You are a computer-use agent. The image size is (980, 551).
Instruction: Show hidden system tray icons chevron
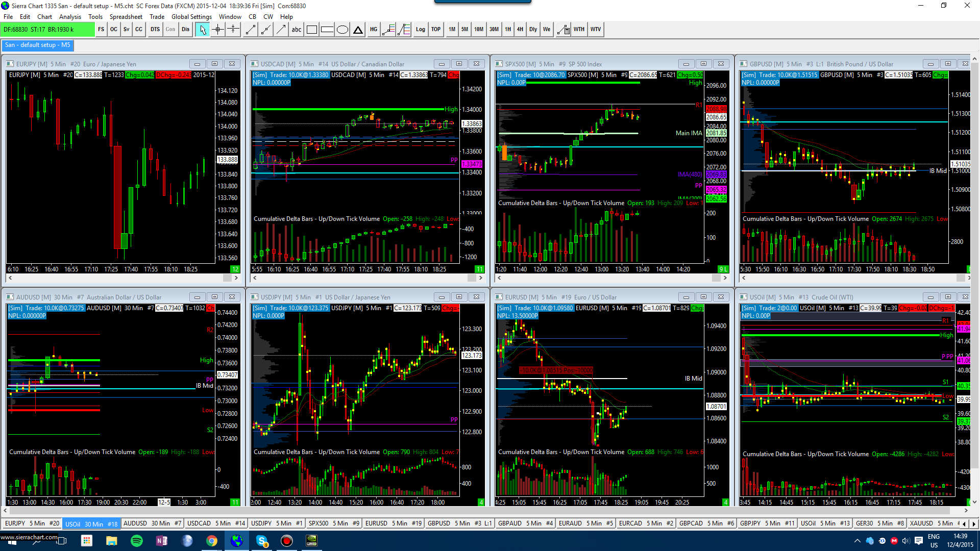[x=857, y=541]
